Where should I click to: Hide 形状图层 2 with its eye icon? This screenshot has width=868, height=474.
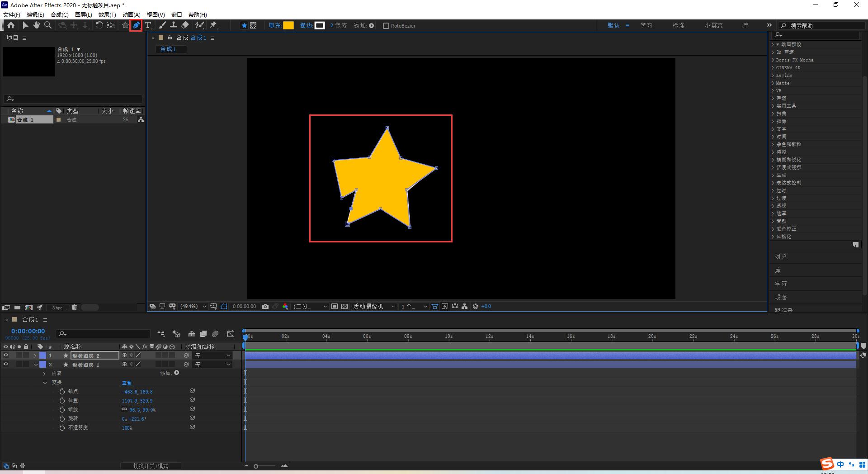(5, 355)
